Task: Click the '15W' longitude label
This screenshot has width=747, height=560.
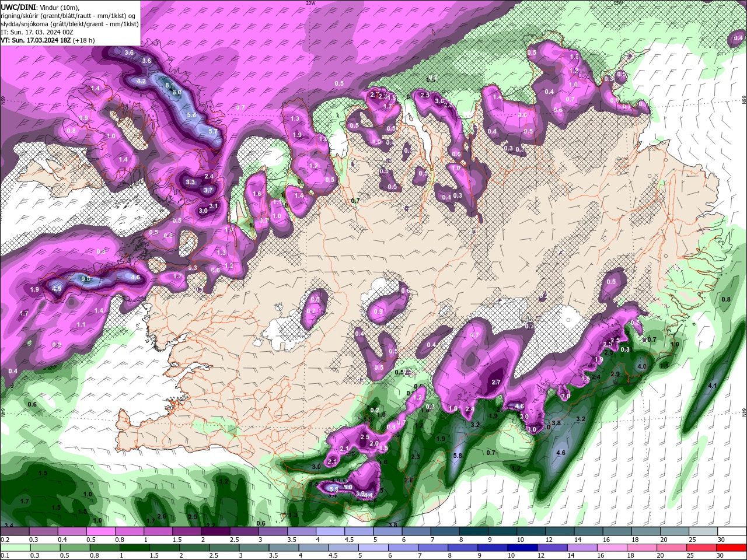Action: point(618,3)
